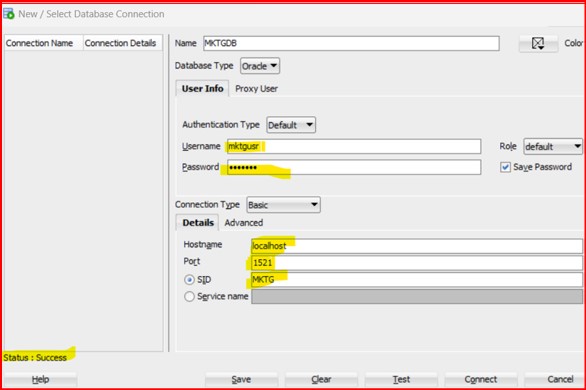Viewport: 586px width, 390px height.
Task: Click the color picker icon button
Action: tap(538, 43)
